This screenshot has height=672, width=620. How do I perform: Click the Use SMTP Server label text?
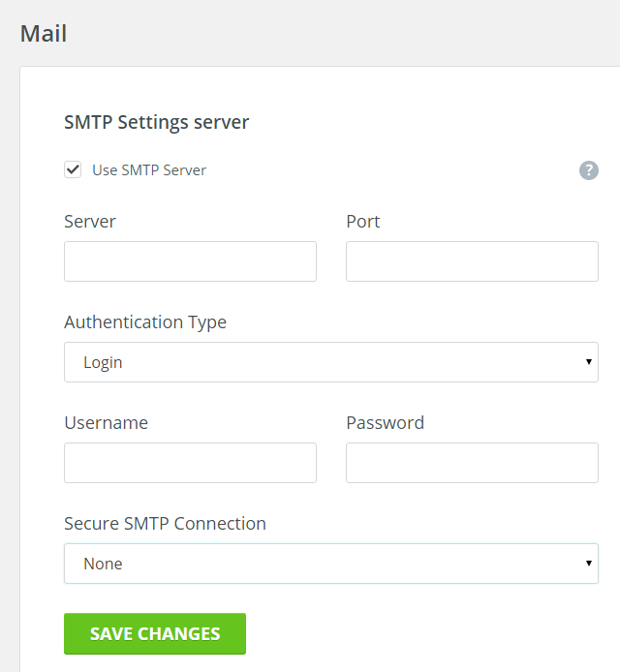(x=149, y=170)
